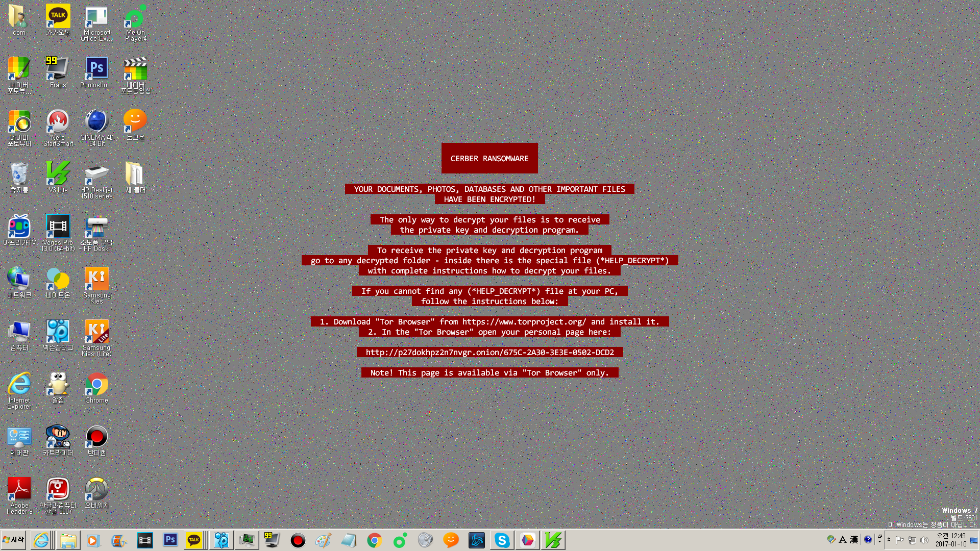Open the Start menu button
The height and width of the screenshot is (551, 980).
click(x=14, y=540)
